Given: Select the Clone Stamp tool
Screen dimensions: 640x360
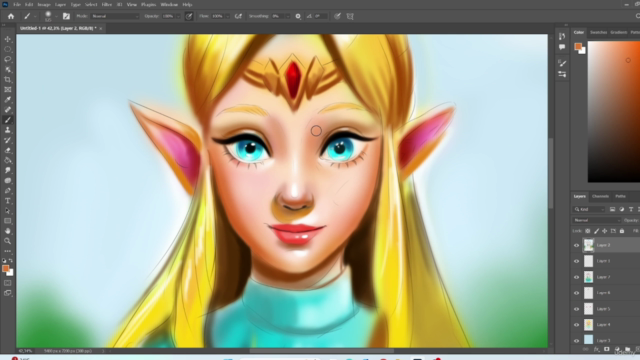Looking at the screenshot, I should 7,130.
